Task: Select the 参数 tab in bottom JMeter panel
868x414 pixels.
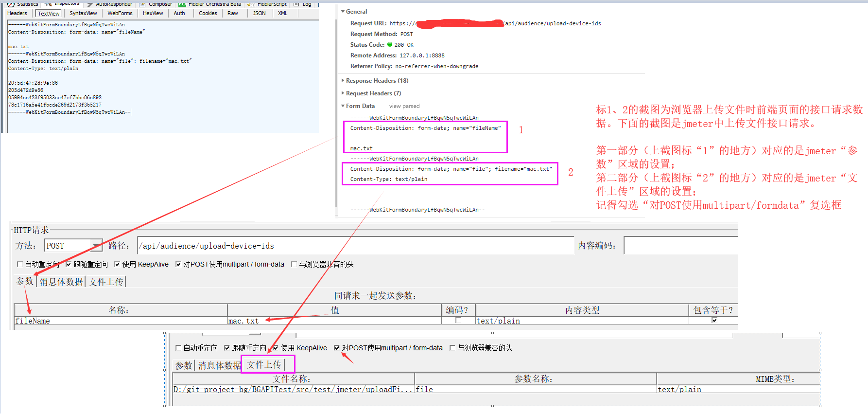Action: (x=184, y=365)
